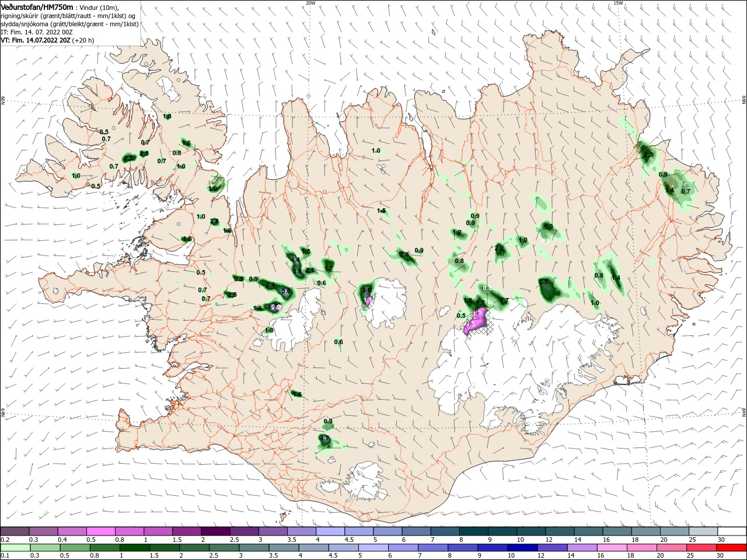
Task: Select the darkest purple swatch labeled 2 in top legend
Action: [215, 531]
